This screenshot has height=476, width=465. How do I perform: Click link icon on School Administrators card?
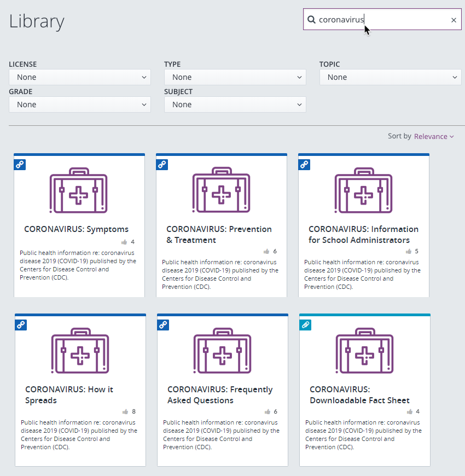click(304, 165)
